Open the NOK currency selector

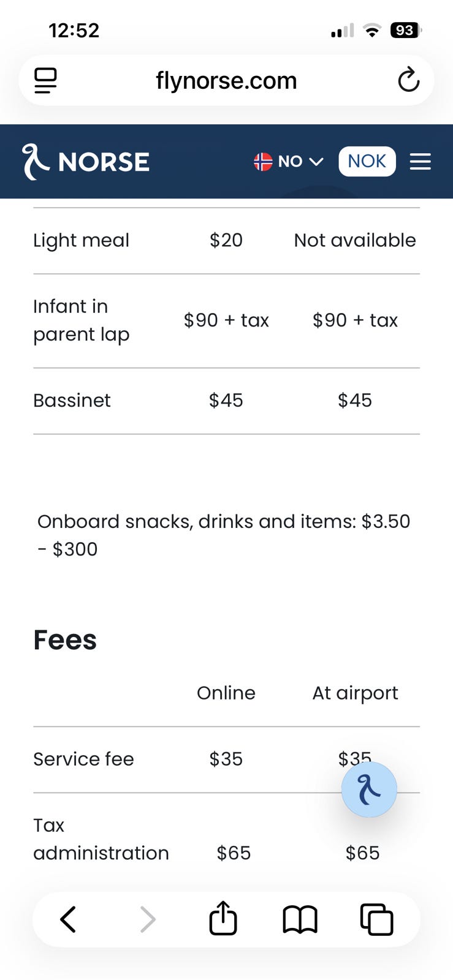367,162
